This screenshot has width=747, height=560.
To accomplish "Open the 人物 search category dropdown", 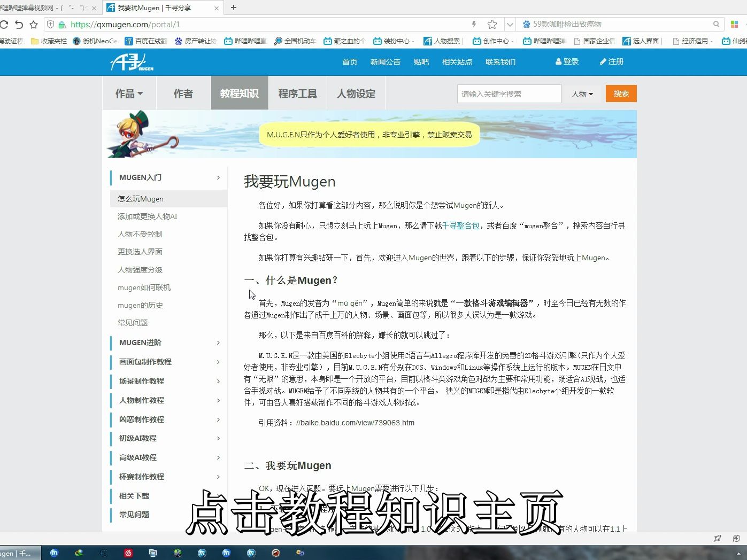I will click(x=582, y=94).
